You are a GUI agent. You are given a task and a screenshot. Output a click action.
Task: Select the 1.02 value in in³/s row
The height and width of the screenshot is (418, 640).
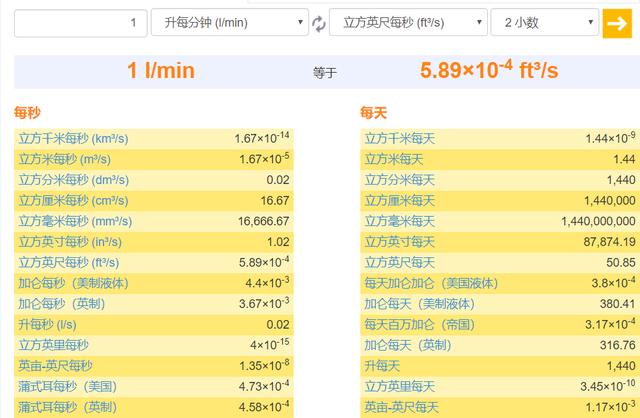coord(278,242)
